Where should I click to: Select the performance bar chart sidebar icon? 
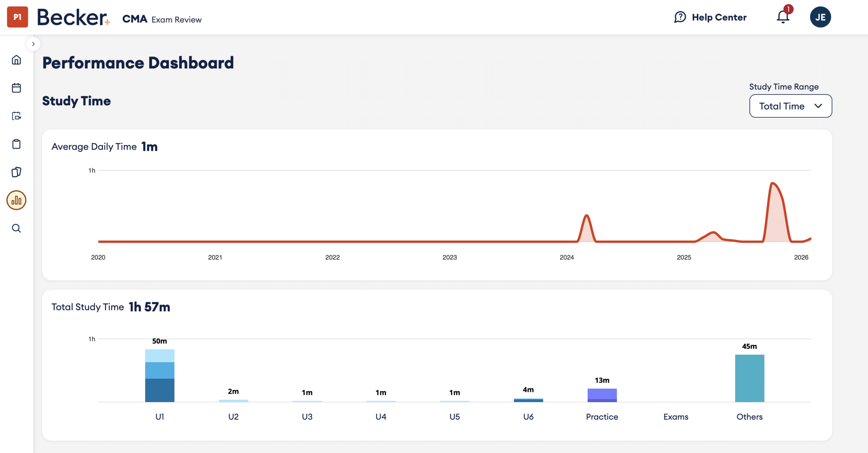(x=16, y=200)
